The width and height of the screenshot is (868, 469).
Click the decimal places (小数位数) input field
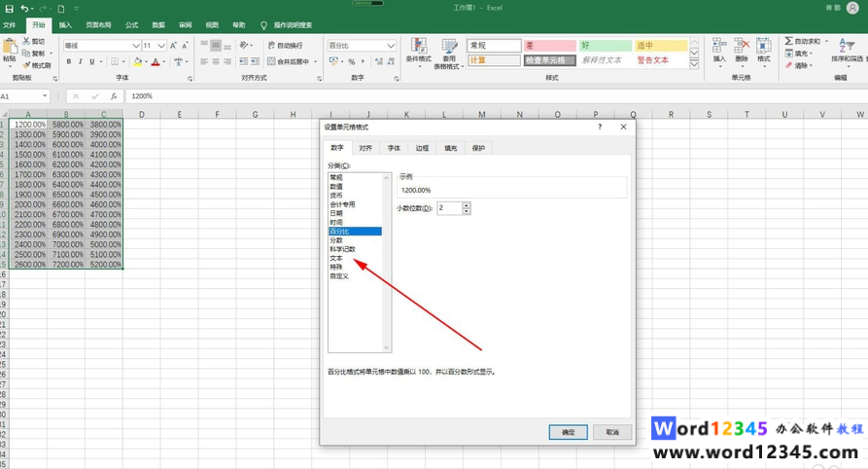point(449,208)
